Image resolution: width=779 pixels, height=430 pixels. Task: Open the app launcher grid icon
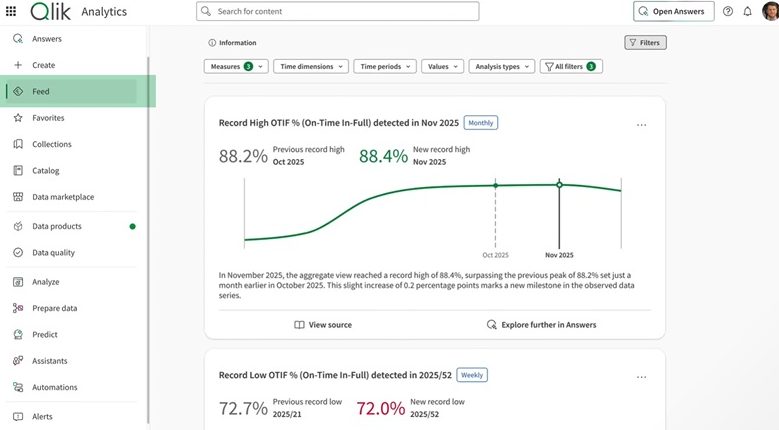tap(11, 11)
